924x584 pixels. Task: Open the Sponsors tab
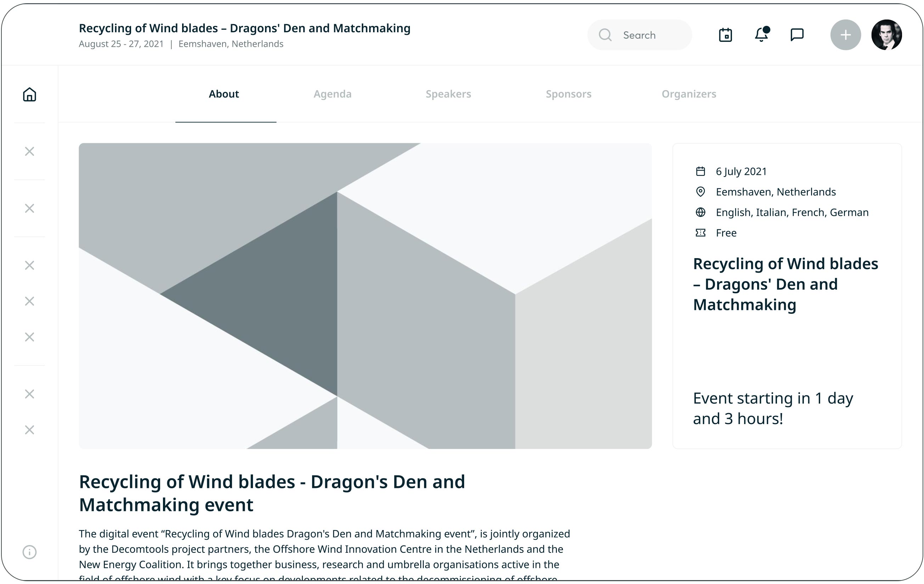(x=568, y=94)
